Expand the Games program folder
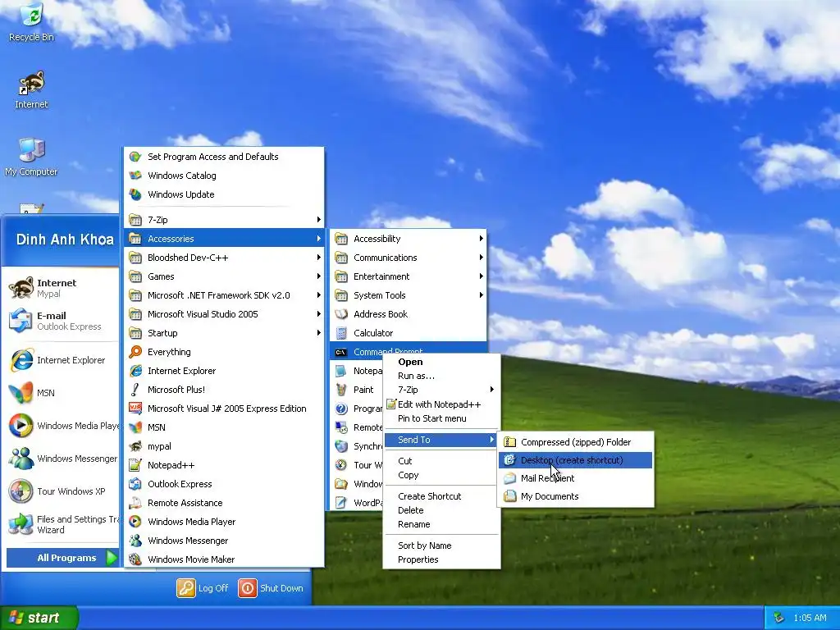Screen dimensions: 840x630 [224, 276]
